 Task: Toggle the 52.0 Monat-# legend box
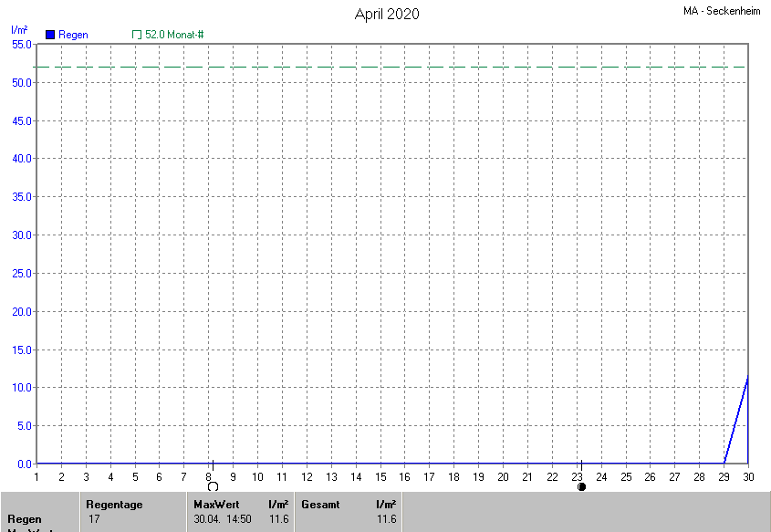point(137,35)
